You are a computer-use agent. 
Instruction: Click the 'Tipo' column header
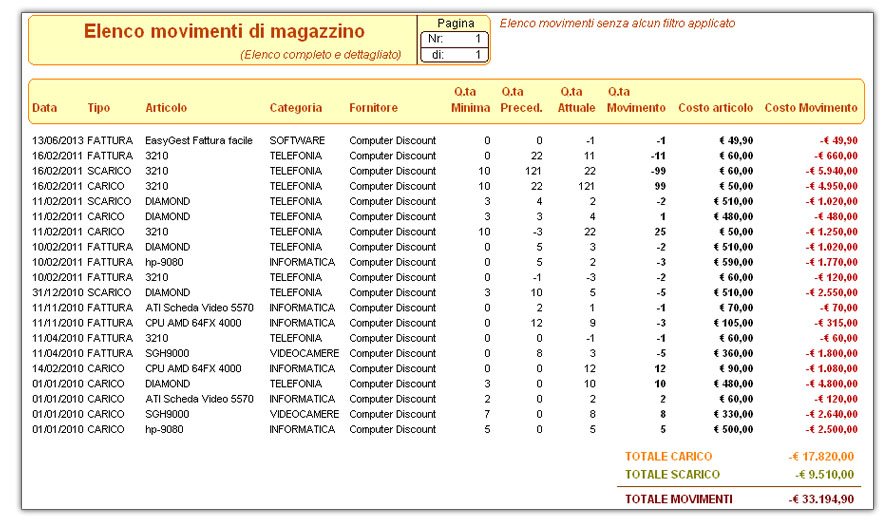pos(99,108)
